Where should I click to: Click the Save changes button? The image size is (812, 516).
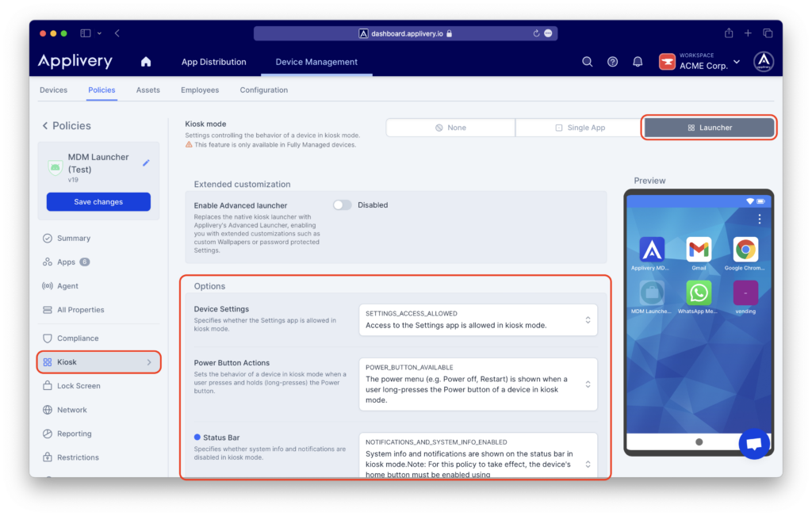point(98,202)
